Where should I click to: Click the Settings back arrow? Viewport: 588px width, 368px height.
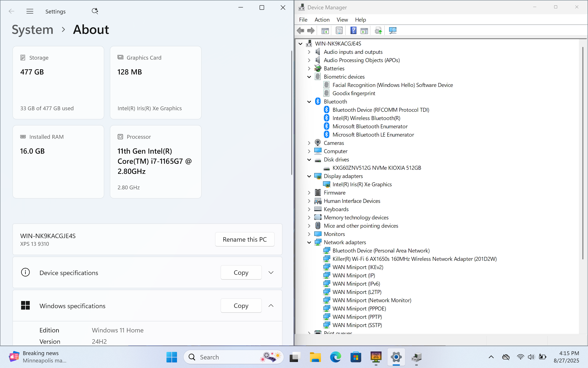11,11
